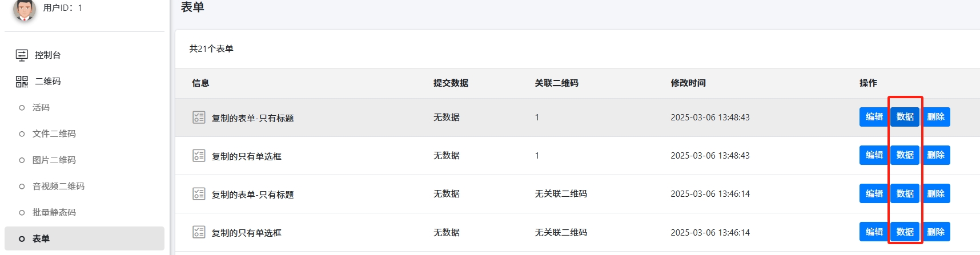Open the 活码 submenu item
The image size is (980, 255).
click(41, 108)
